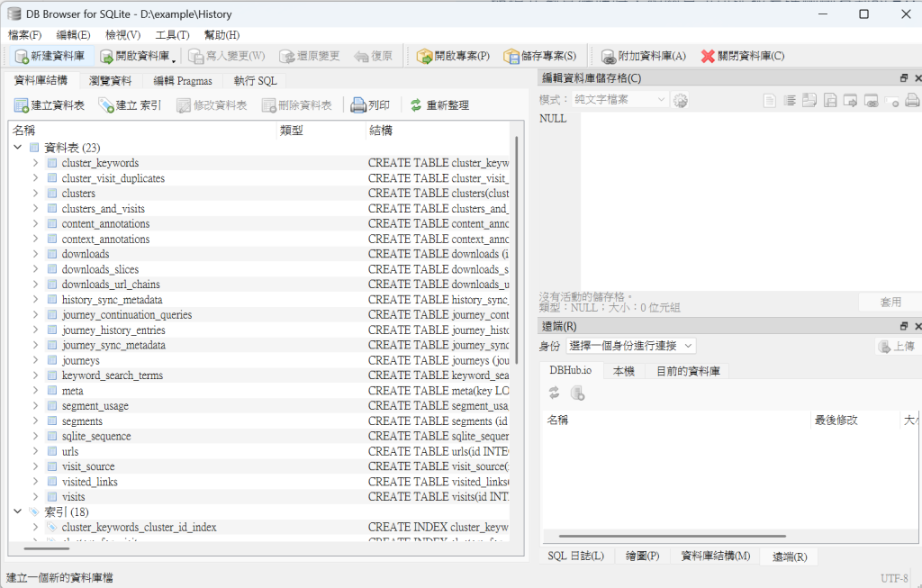The image size is (922, 588).
Task: Expand the cluster_keywords table row
Action: pos(35,162)
